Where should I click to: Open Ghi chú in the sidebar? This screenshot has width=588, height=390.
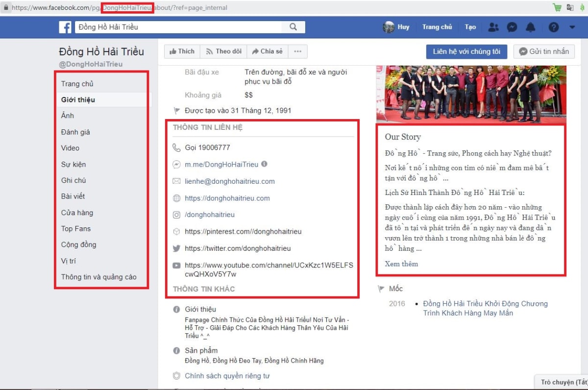pyautogui.click(x=73, y=180)
